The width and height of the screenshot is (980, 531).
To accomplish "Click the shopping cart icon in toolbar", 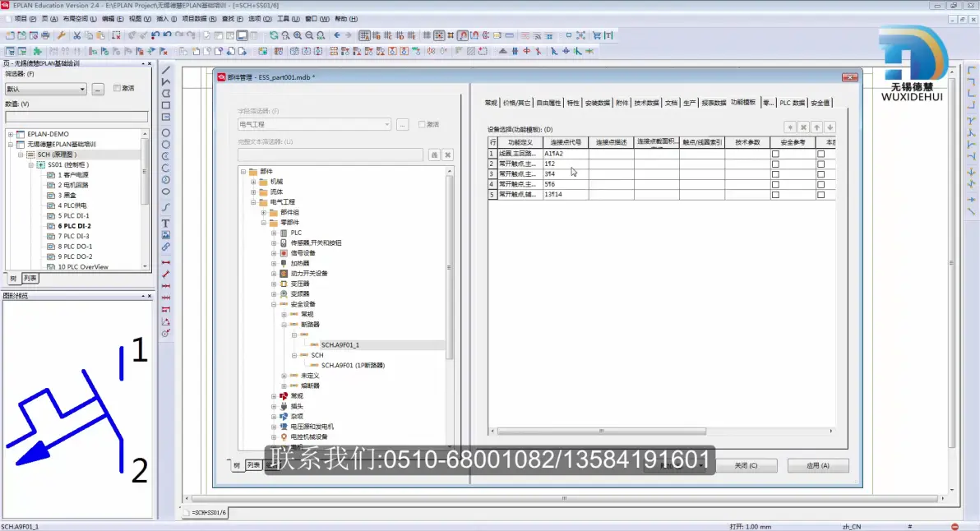I will pos(596,35).
